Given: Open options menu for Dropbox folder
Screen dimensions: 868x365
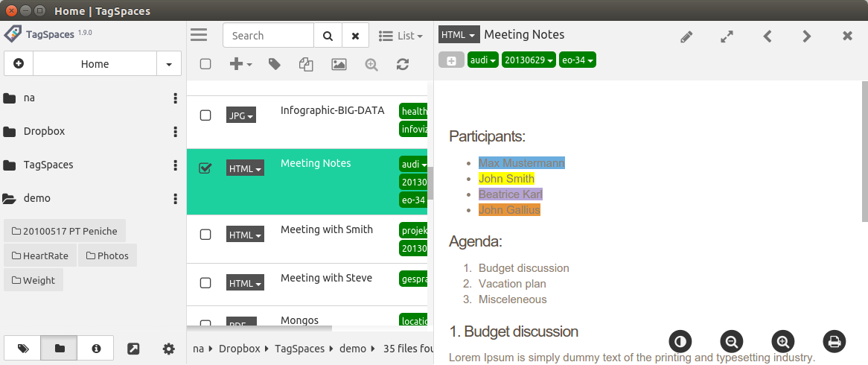Looking at the screenshot, I should [x=176, y=131].
